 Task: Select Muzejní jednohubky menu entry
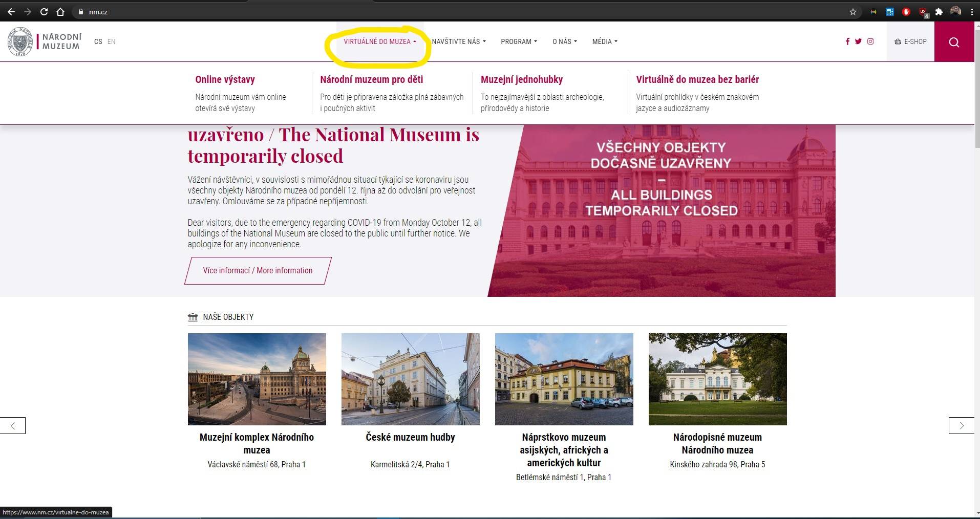coord(521,79)
